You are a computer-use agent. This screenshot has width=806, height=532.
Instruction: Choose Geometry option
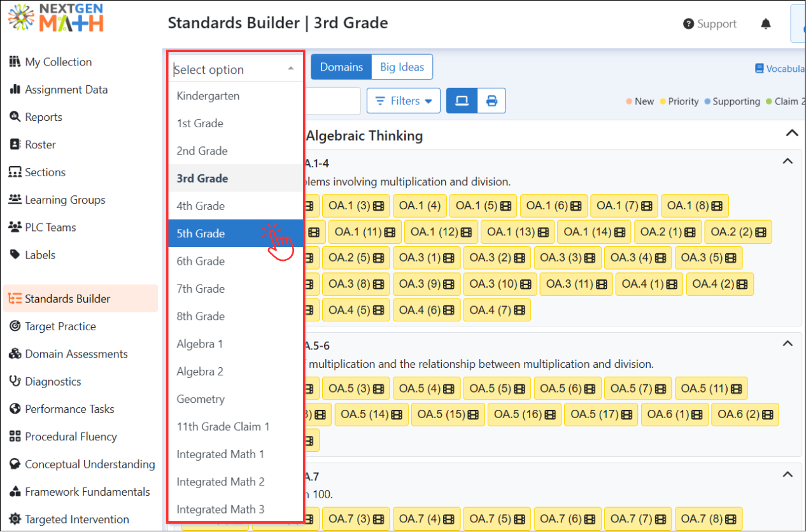[236, 399]
